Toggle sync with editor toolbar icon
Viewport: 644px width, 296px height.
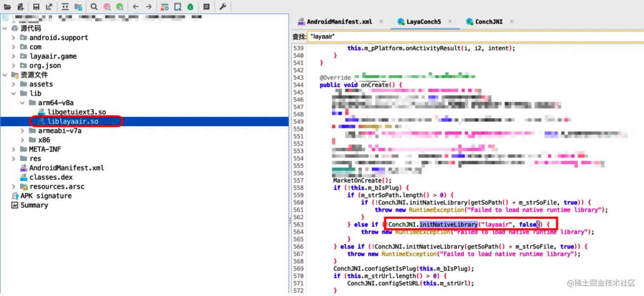pos(65,7)
